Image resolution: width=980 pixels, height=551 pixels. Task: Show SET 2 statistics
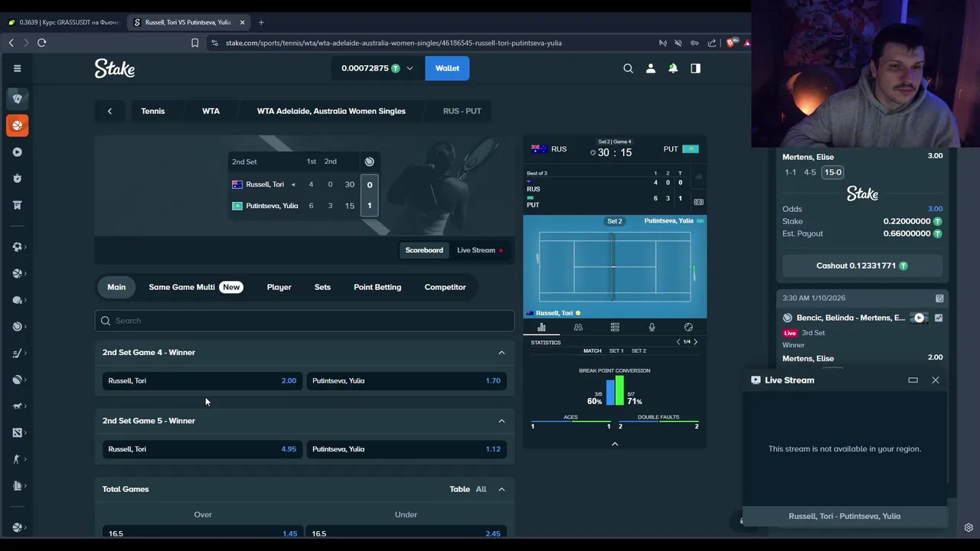[x=639, y=350]
